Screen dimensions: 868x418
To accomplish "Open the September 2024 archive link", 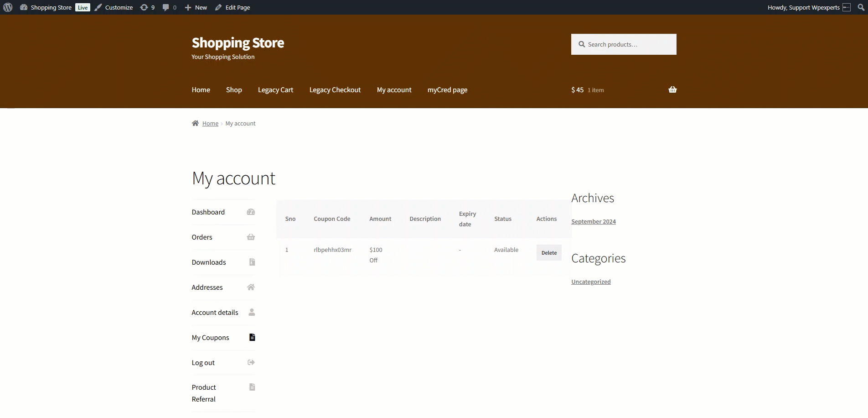I will (593, 222).
